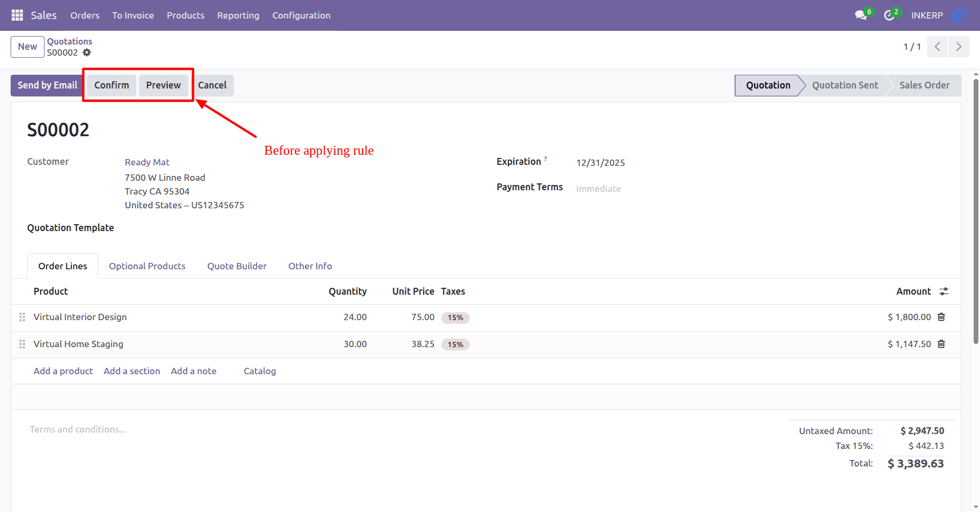The width and height of the screenshot is (980, 512).
Task: Set status to Sales Order
Action: click(924, 85)
